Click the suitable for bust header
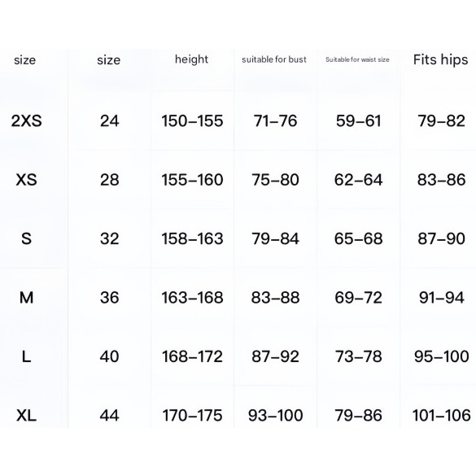Image resolution: width=476 pixels, height=476 pixels. pyautogui.click(x=274, y=59)
